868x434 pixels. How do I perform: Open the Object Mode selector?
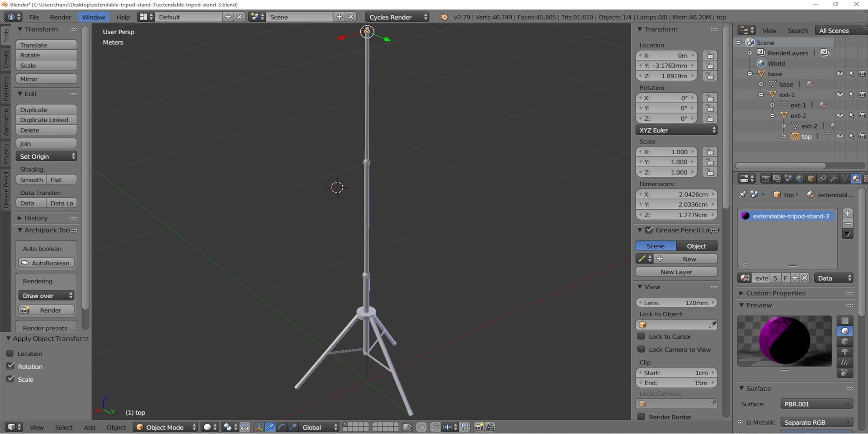point(165,427)
